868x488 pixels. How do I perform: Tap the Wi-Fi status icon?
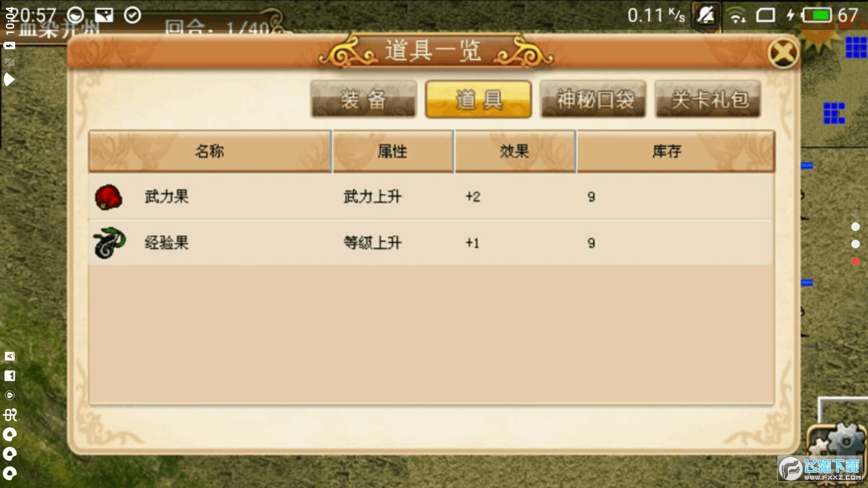(x=737, y=16)
